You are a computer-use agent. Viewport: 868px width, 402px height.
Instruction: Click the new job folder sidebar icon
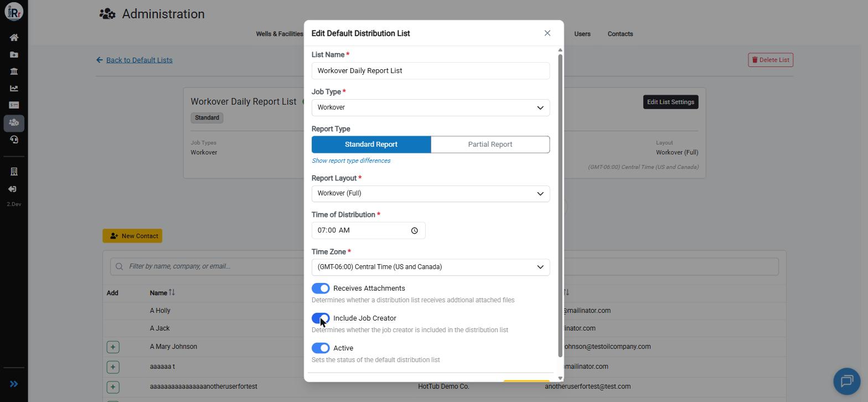pyautogui.click(x=14, y=55)
